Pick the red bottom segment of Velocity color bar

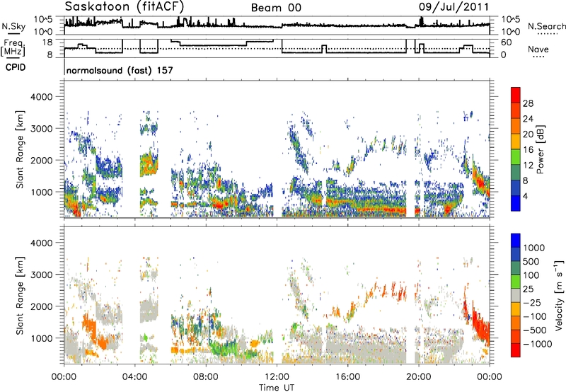(x=516, y=350)
